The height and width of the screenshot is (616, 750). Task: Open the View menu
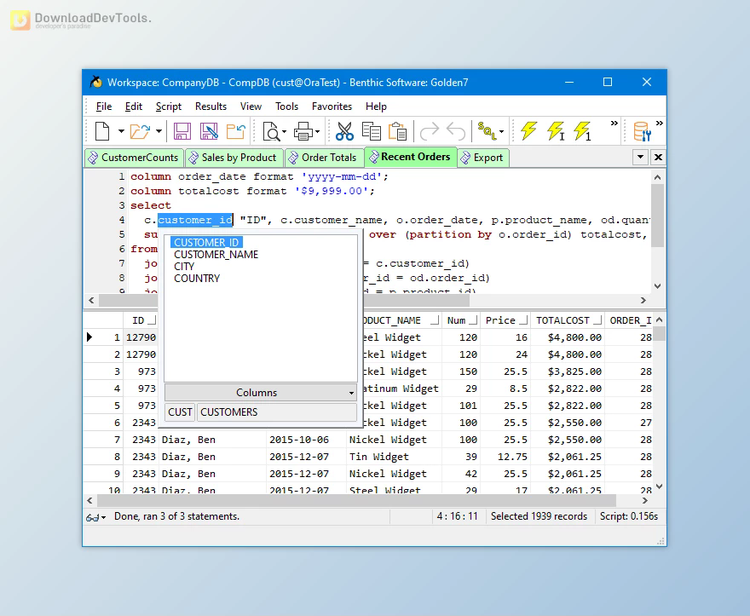pos(251,106)
